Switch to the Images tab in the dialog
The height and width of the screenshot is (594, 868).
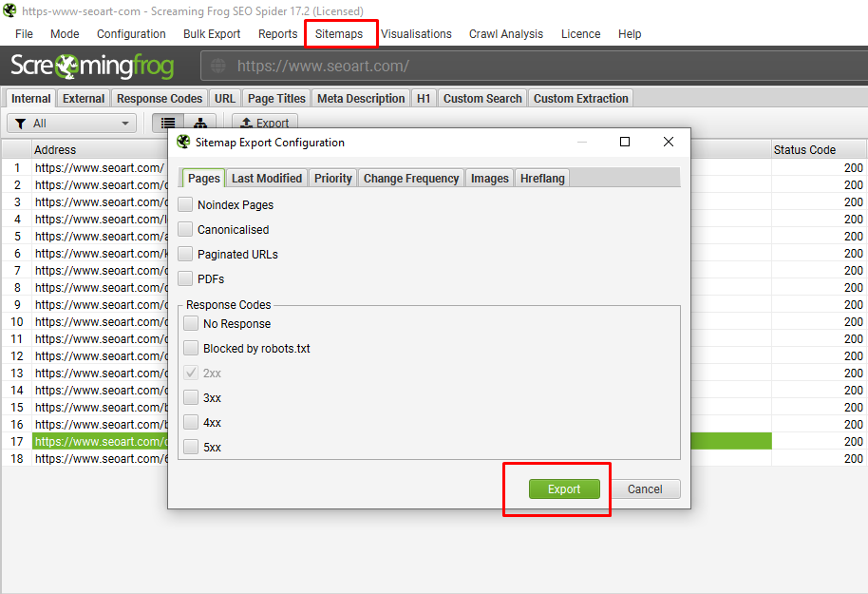pos(489,178)
